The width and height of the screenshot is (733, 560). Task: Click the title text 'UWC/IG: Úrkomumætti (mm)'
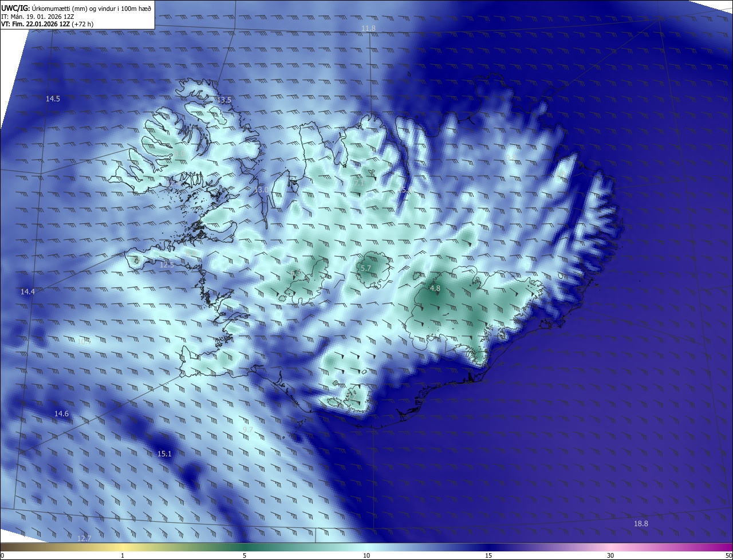pos(44,8)
